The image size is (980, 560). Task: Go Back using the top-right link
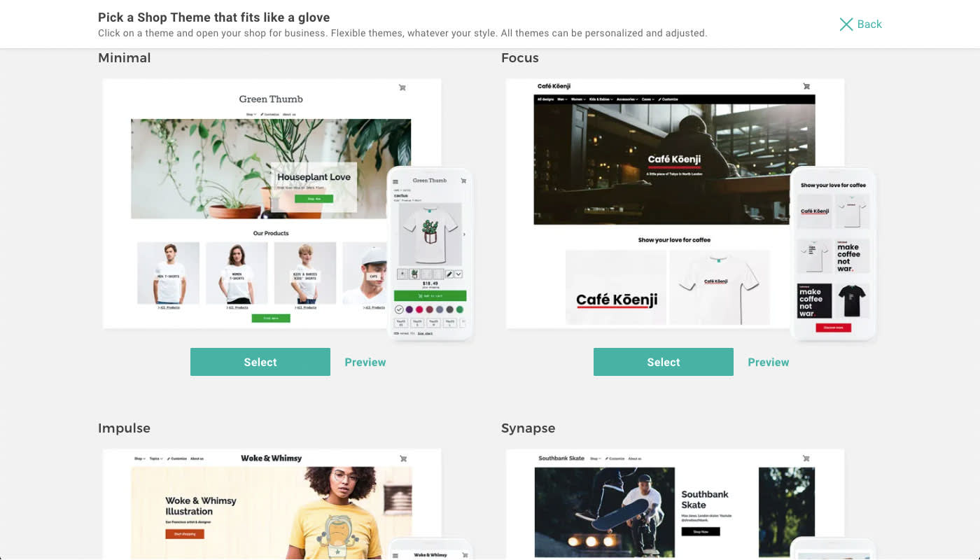(869, 24)
